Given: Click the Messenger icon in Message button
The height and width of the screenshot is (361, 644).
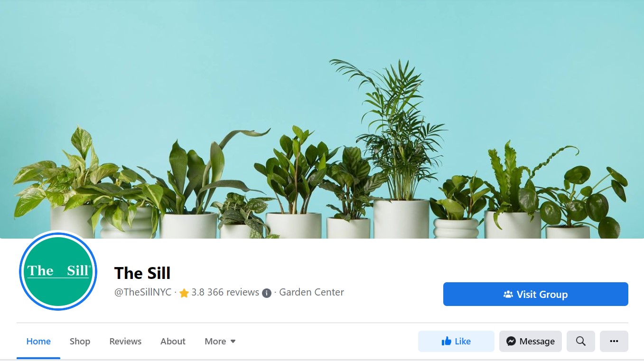Looking at the screenshot, I should coord(511,341).
